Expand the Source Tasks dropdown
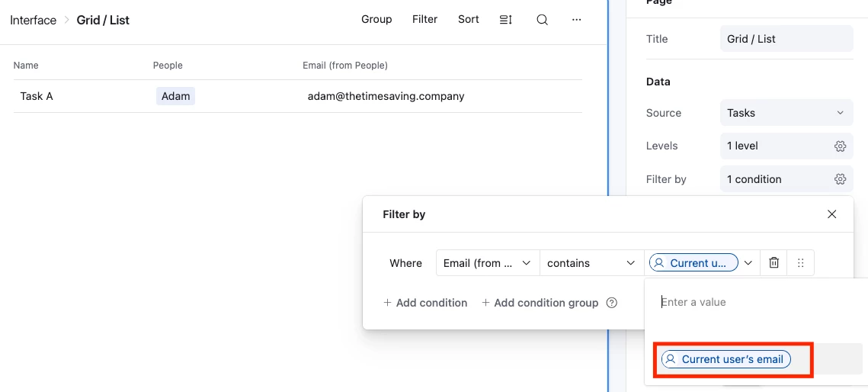The image size is (868, 392). pyautogui.click(x=786, y=113)
